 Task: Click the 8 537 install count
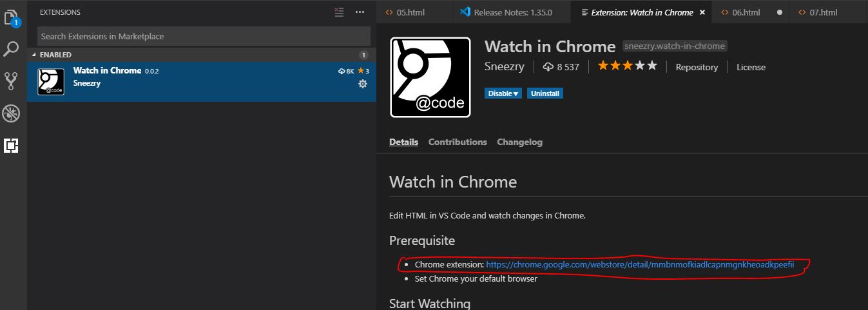tap(561, 66)
